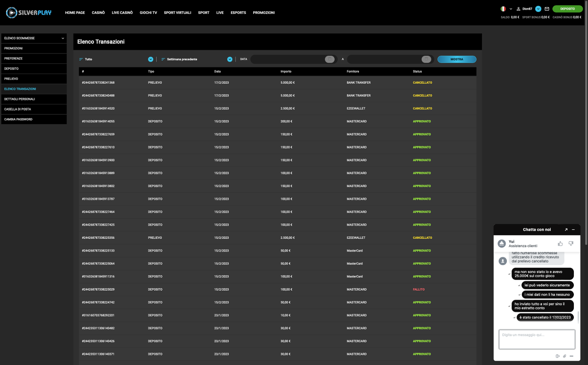Open the Settimana precedente period dropdown
This screenshot has height=365, width=588.
click(230, 59)
